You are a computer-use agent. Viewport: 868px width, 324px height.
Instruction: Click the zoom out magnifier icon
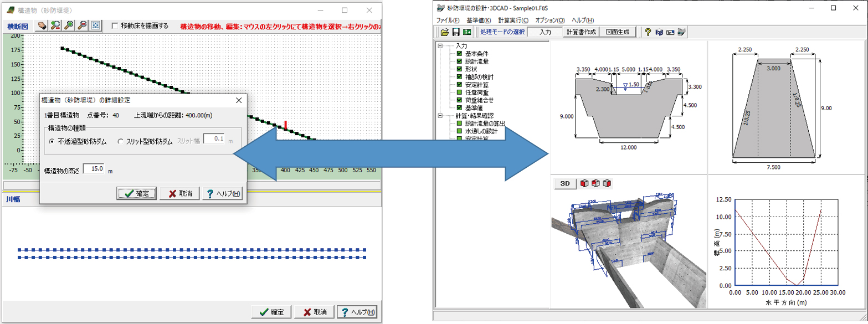(x=82, y=25)
